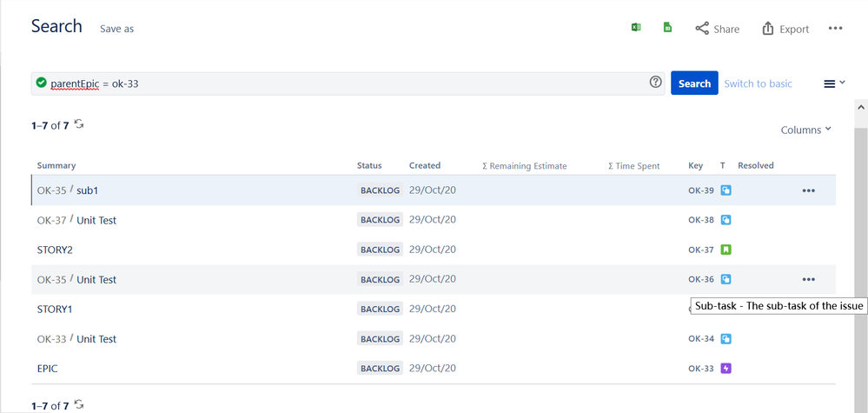Sort by Created column header
Viewport: 868px width, 413px height.
425,165
